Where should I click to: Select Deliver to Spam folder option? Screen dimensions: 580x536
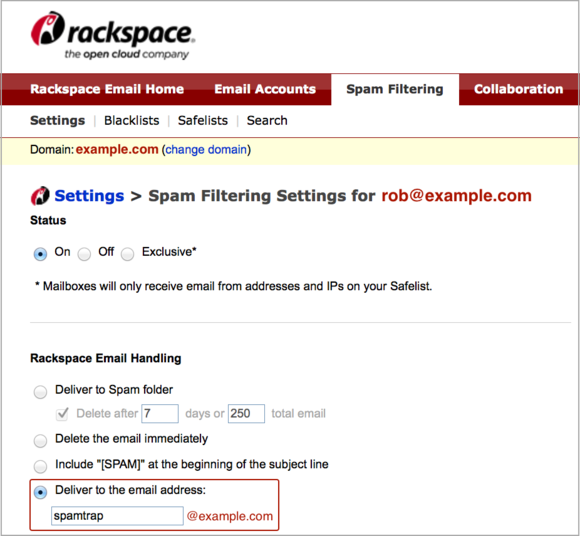pos(40,392)
